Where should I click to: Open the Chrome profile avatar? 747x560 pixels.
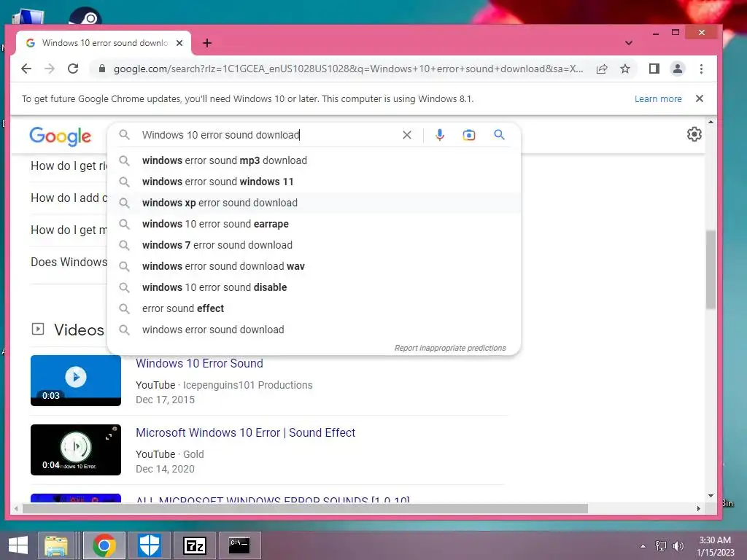point(678,69)
